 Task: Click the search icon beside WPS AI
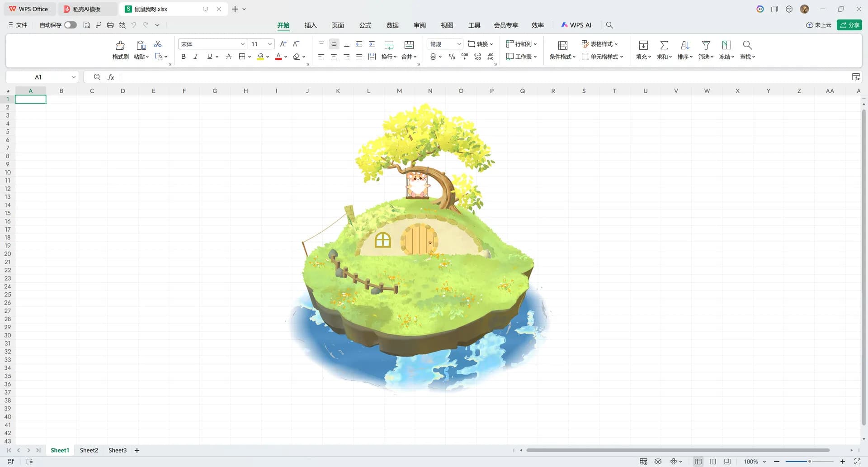click(609, 25)
